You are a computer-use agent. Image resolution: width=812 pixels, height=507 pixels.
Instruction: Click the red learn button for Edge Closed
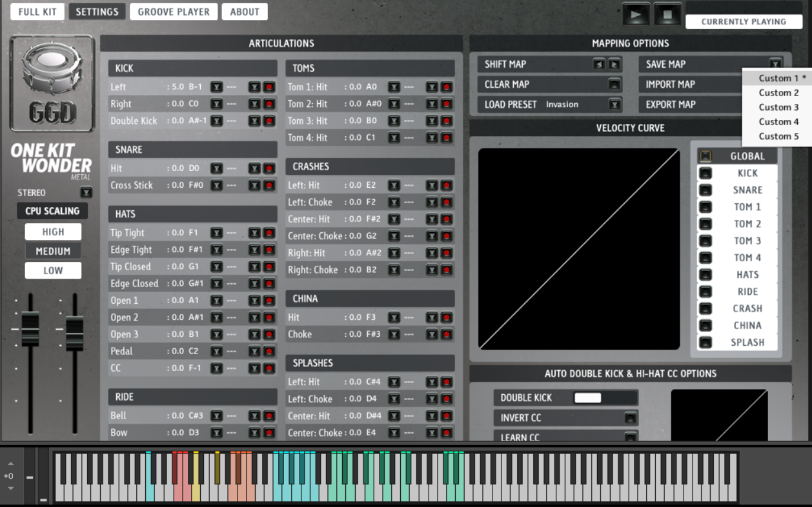point(269,283)
